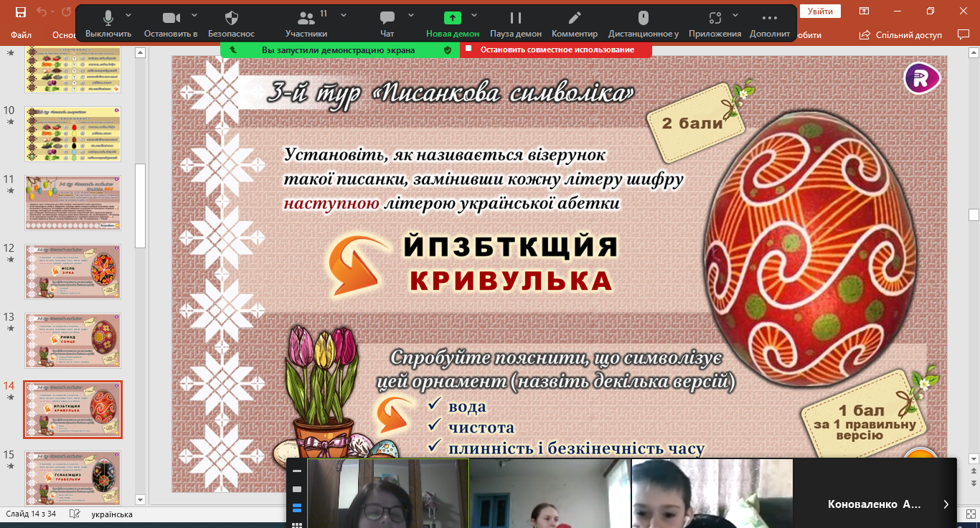Click українська language in status bar

point(112,514)
